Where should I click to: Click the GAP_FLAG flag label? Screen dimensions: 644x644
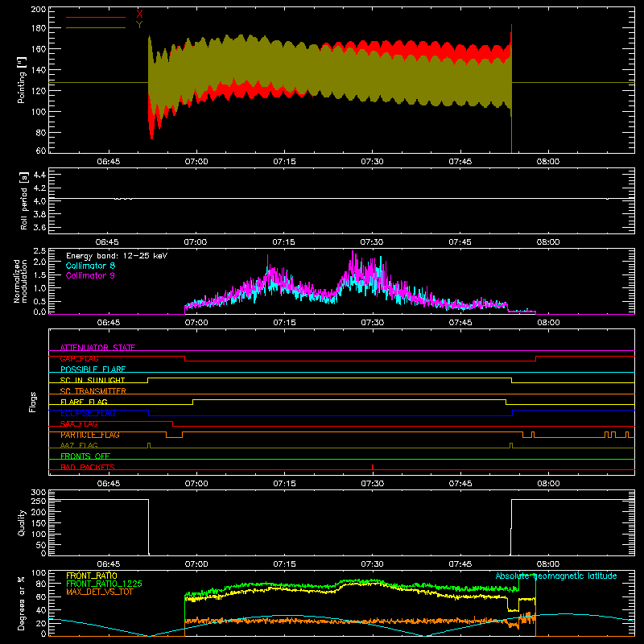coord(79,358)
